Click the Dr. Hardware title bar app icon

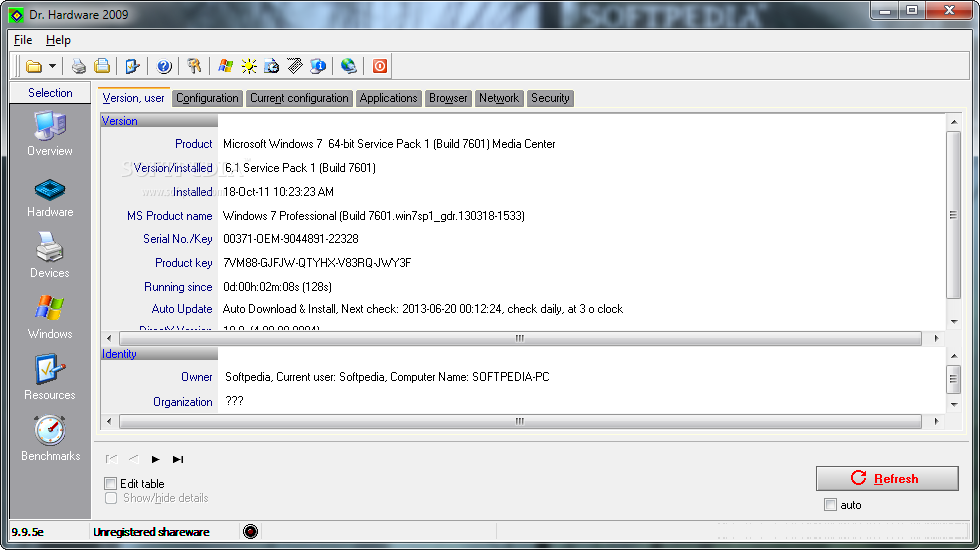16,14
